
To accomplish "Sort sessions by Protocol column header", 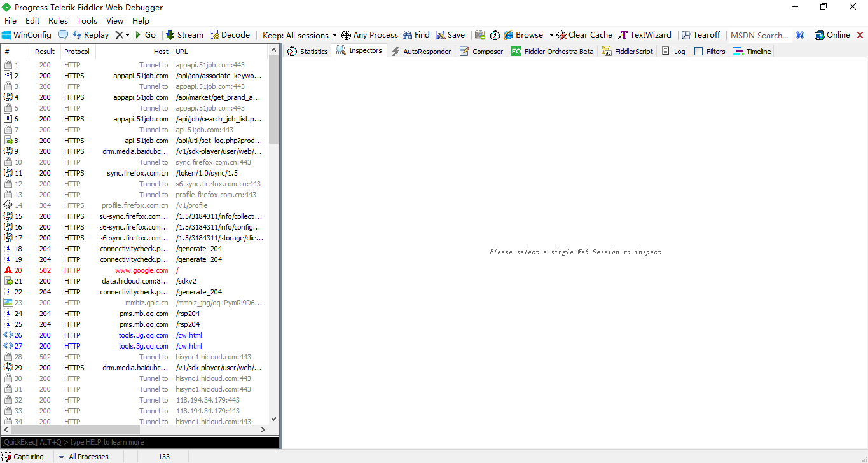I will (x=77, y=52).
